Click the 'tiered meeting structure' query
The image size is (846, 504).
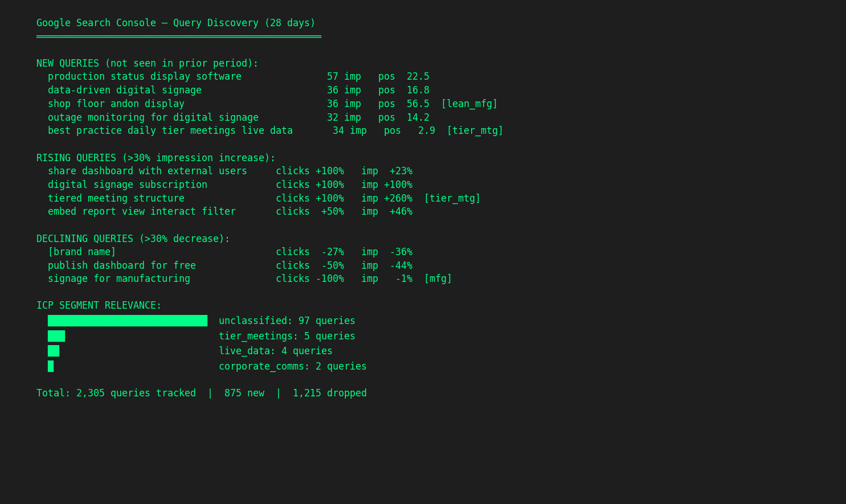[x=116, y=199]
